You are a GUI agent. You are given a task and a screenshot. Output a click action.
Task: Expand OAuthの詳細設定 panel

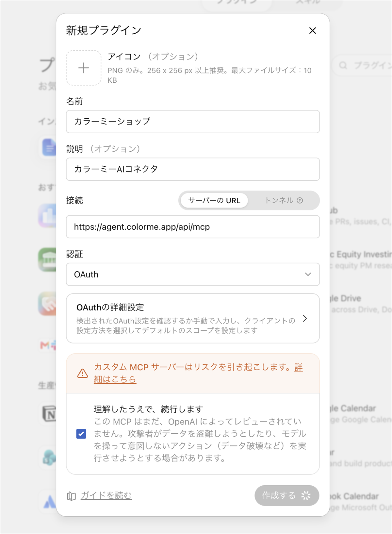pos(193,318)
